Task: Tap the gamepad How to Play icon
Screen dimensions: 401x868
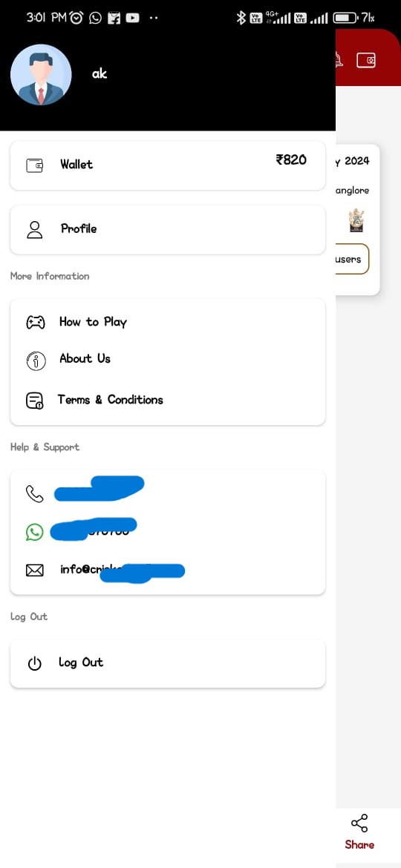Action: pyautogui.click(x=36, y=322)
